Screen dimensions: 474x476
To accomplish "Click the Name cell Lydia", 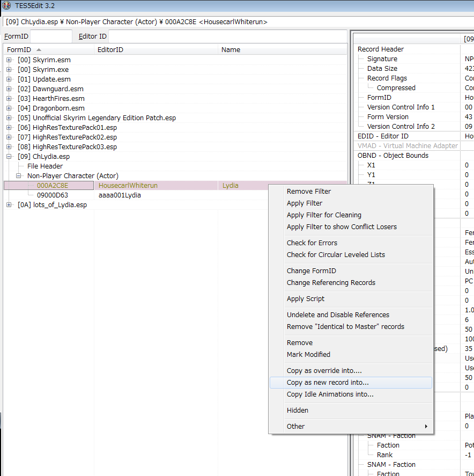I will [x=231, y=186].
